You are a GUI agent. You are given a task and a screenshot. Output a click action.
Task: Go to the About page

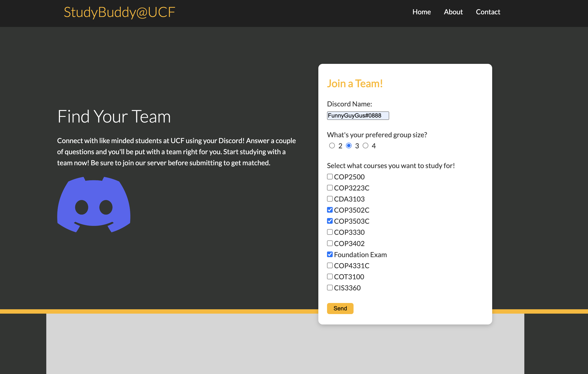point(453,12)
